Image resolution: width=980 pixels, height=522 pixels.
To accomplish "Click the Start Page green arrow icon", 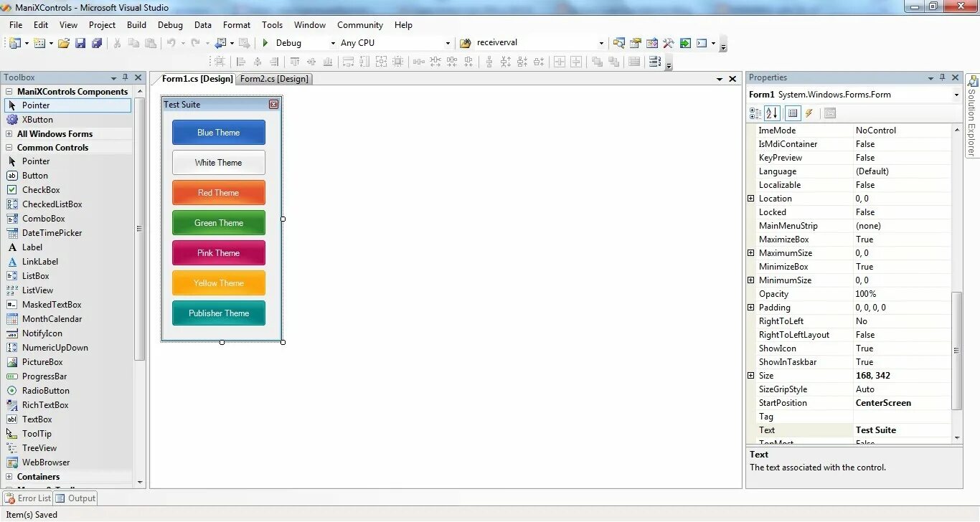I will click(x=685, y=43).
